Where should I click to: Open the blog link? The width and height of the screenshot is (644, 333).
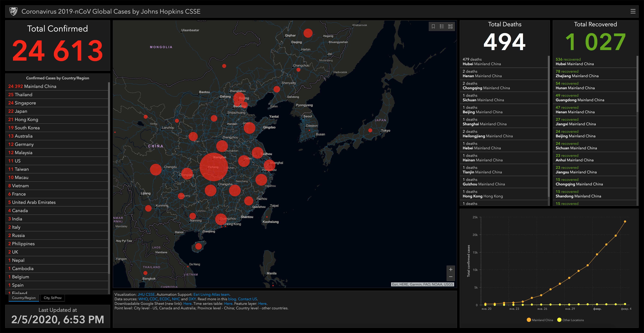[x=232, y=299]
